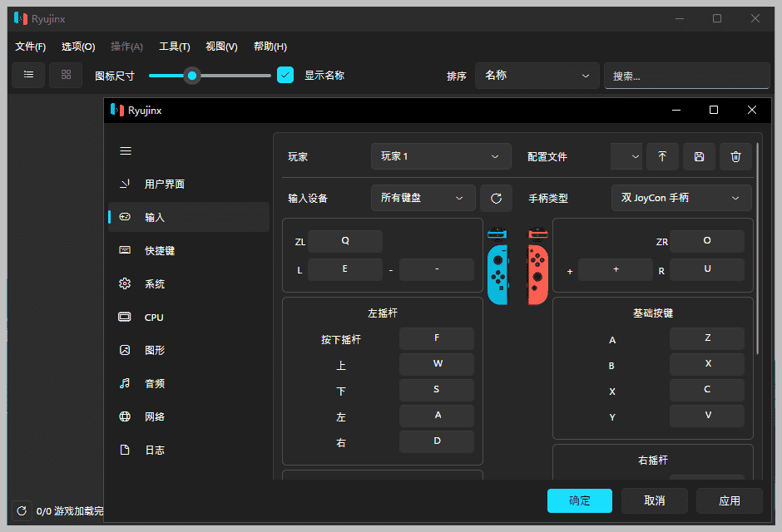782x532 pixels.
Task: Open 用户界面 settings page
Action: 189,185
